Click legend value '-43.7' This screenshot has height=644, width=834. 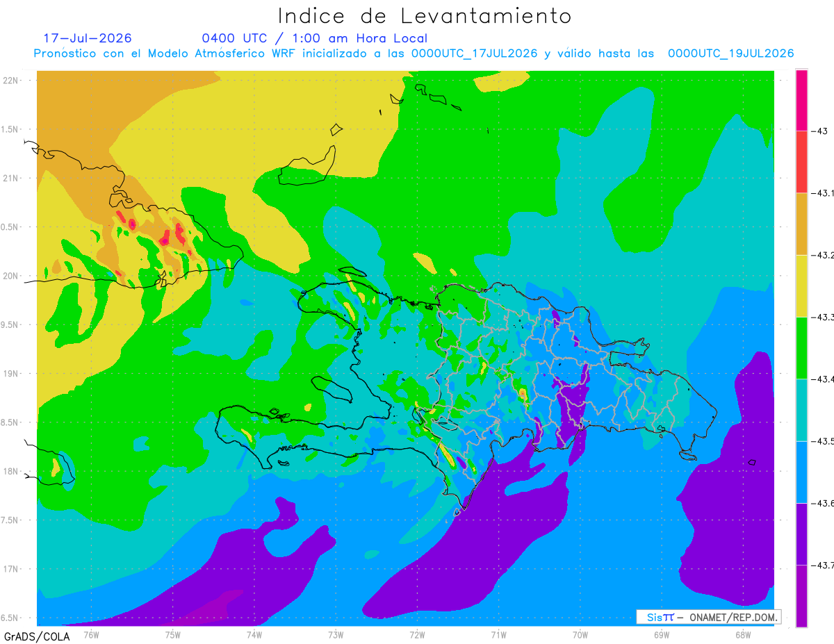click(824, 565)
